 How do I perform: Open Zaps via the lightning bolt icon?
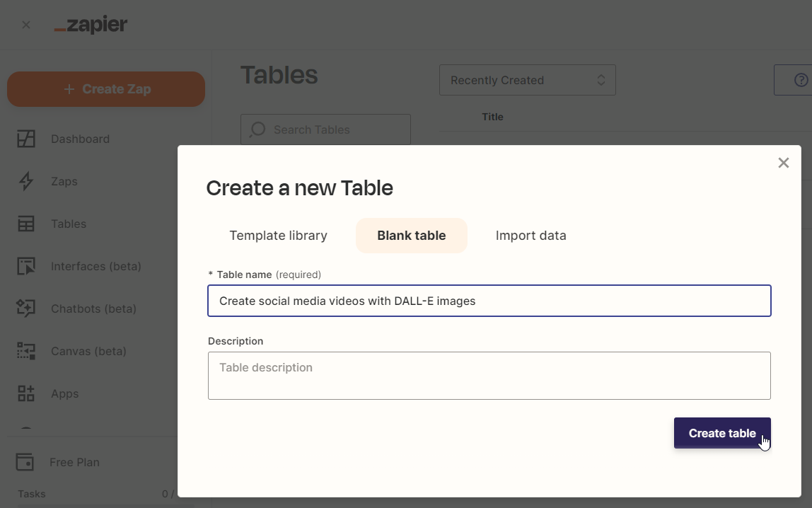pos(26,181)
